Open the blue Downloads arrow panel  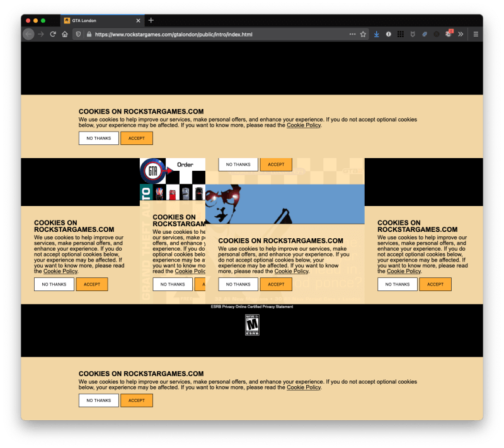pos(376,34)
